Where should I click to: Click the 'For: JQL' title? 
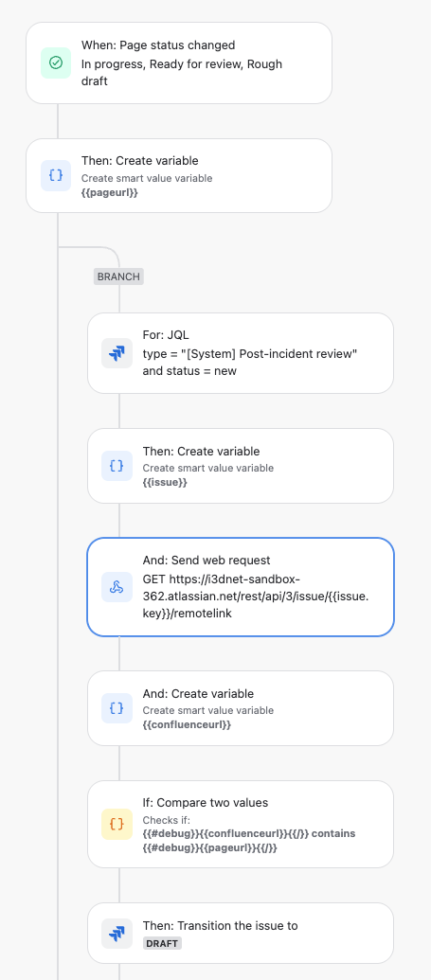pyautogui.click(x=166, y=335)
